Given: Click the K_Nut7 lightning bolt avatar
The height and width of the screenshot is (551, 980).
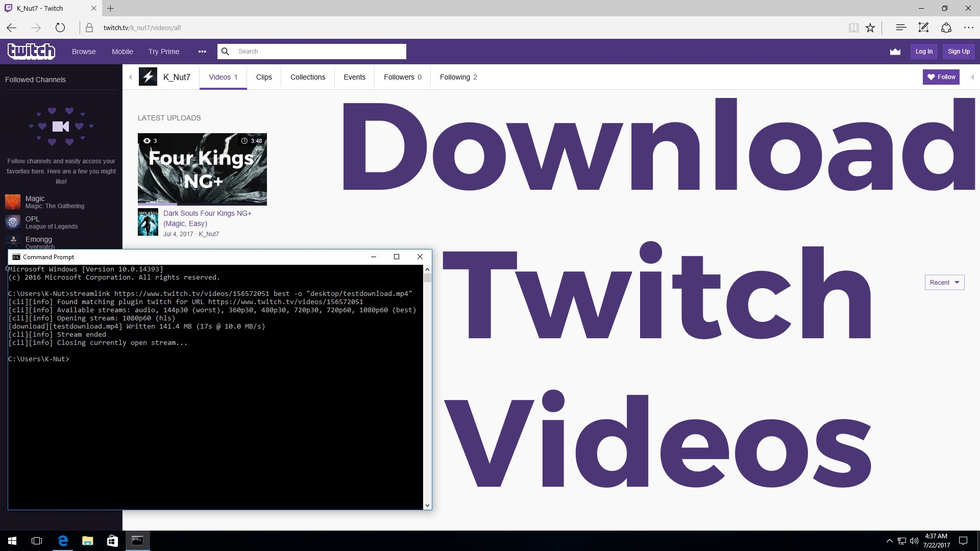Looking at the screenshot, I should (148, 77).
